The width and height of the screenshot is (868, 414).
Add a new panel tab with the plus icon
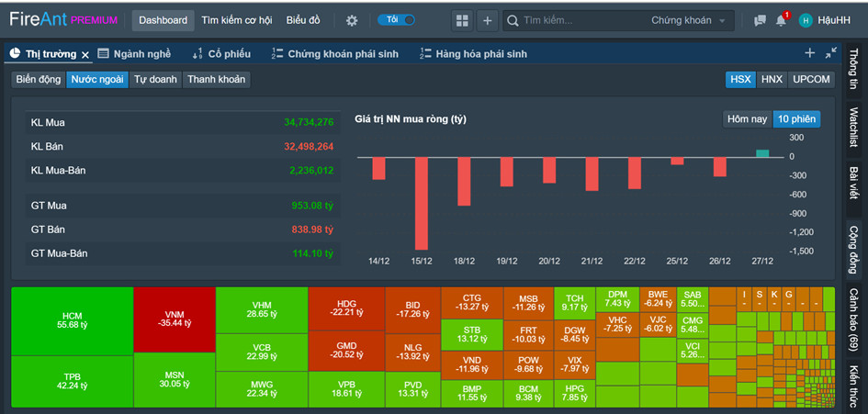pyautogui.click(x=809, y=53)
